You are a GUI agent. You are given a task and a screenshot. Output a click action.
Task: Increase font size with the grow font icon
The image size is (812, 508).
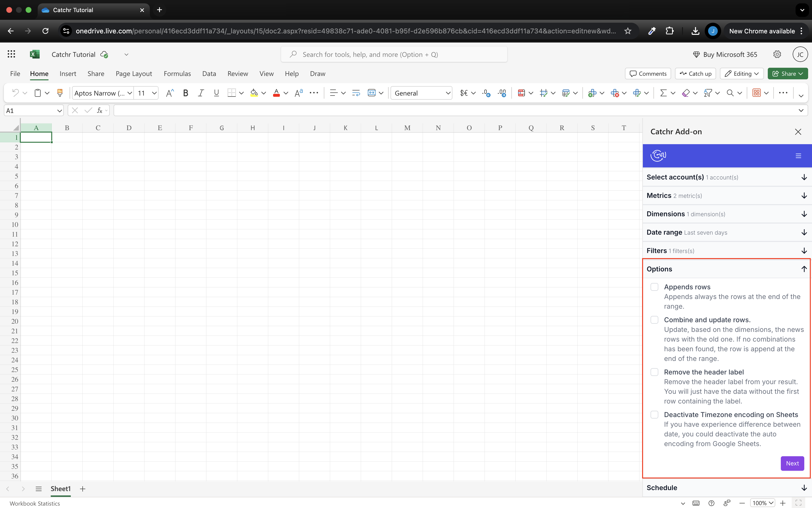click(x=170, y=93)
